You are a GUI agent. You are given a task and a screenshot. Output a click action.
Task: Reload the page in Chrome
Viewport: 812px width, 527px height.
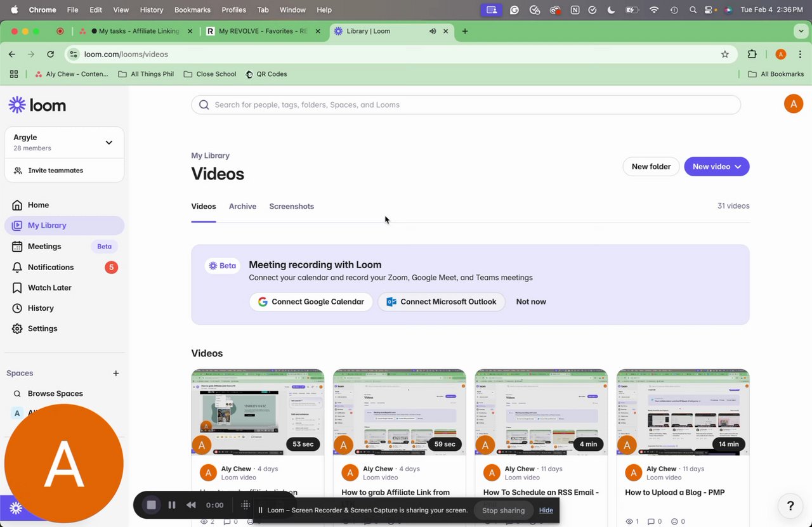(x=51, y=54)
